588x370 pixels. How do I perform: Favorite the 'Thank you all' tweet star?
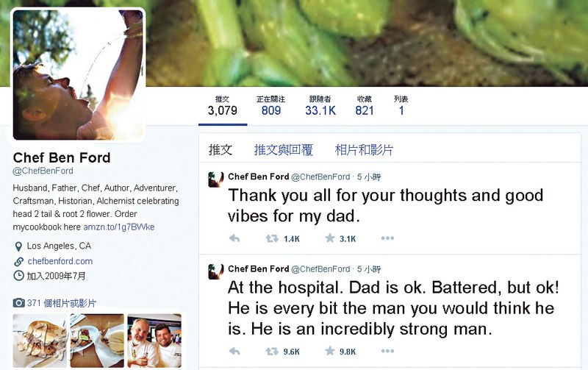tap(330, 238)
